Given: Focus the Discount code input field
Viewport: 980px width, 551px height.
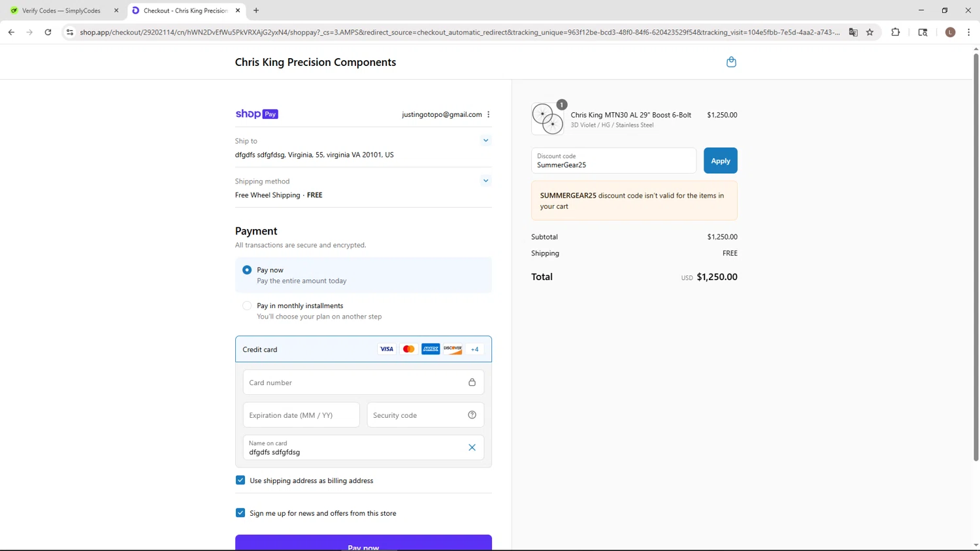Looking at the screenshot, I should point(613,161).
